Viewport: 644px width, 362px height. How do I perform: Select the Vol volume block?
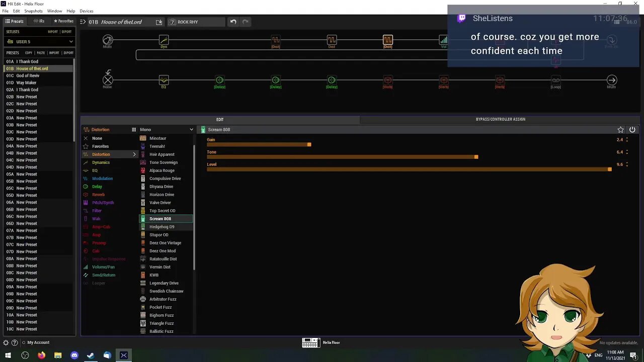click(x=443, y=40)
